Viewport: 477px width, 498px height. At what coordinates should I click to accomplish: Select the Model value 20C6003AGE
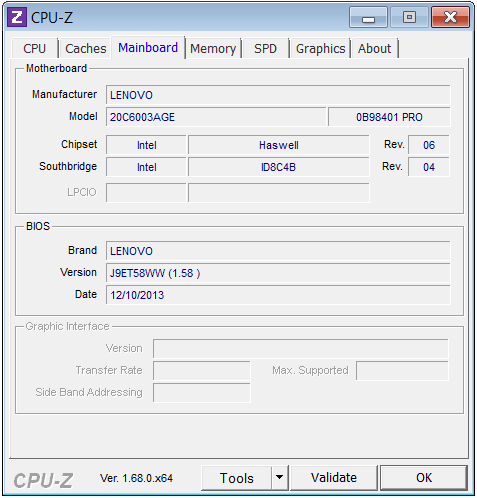(216, 117)
